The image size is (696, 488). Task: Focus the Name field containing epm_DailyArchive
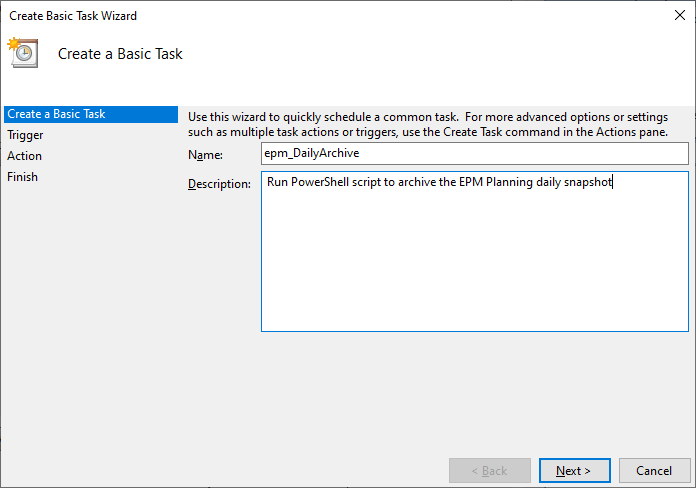[x=475, y=153]
